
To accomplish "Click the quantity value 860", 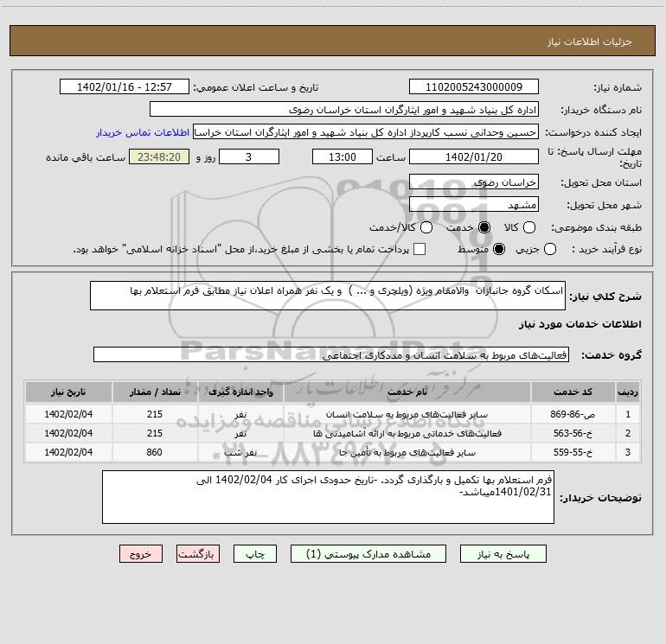I will click(x=155, y=453).
